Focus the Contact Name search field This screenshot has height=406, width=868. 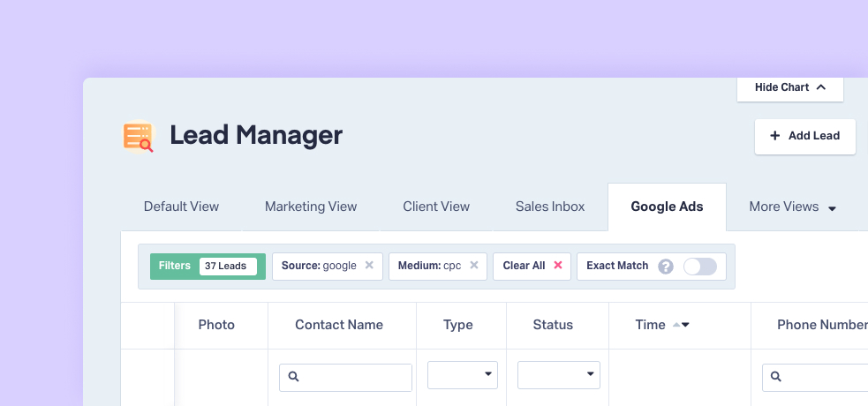(x=345, y=377)
